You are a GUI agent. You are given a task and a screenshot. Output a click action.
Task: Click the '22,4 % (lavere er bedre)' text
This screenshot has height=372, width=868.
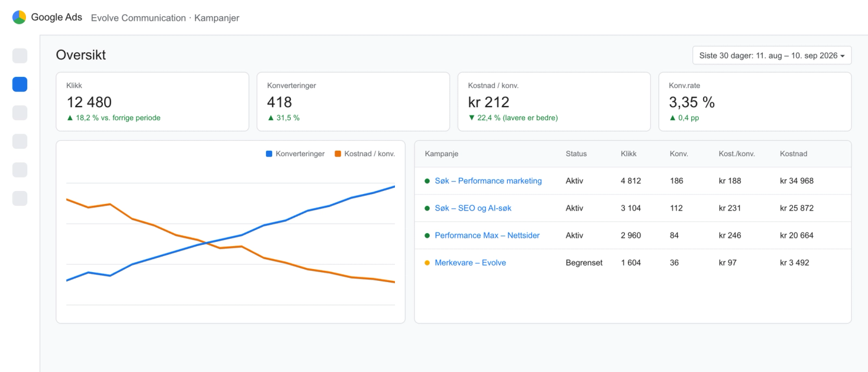tap(518, 118)
